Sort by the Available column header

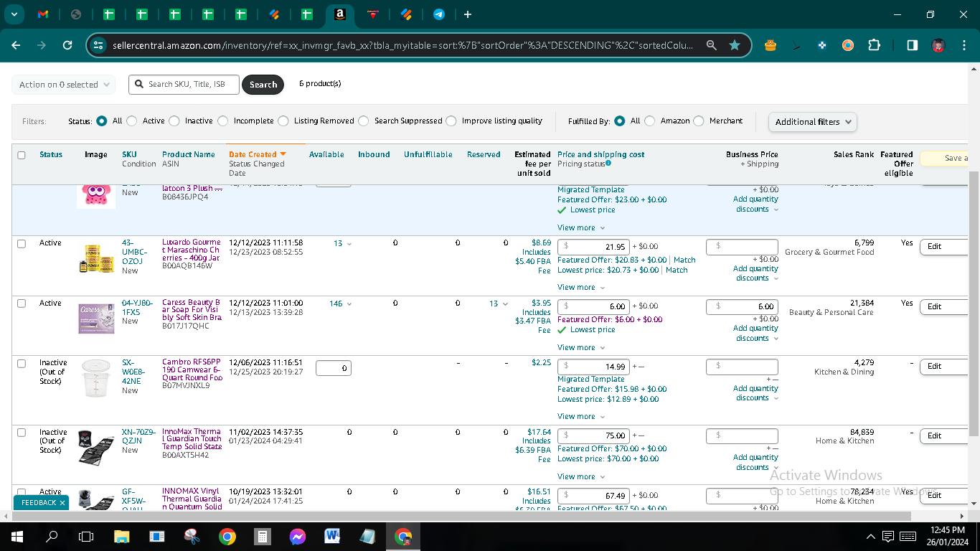[x=326, y=154]
